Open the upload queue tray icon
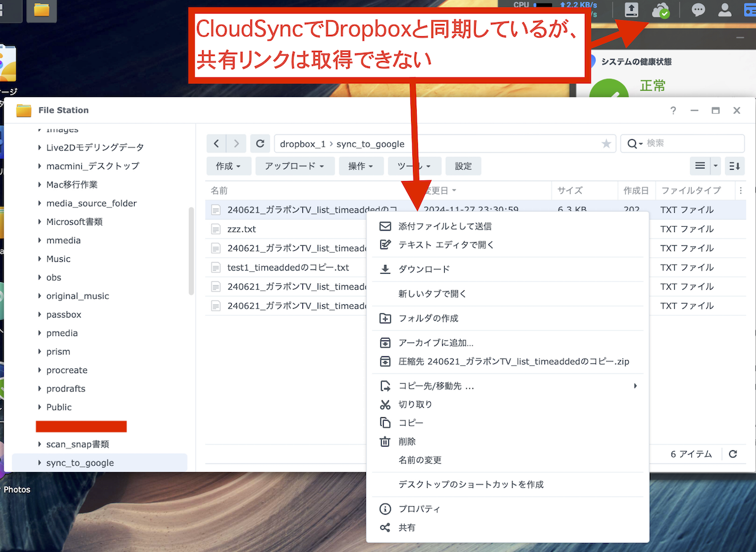The width and height of the screenshot is (756, 552). (x=631, y=10)
